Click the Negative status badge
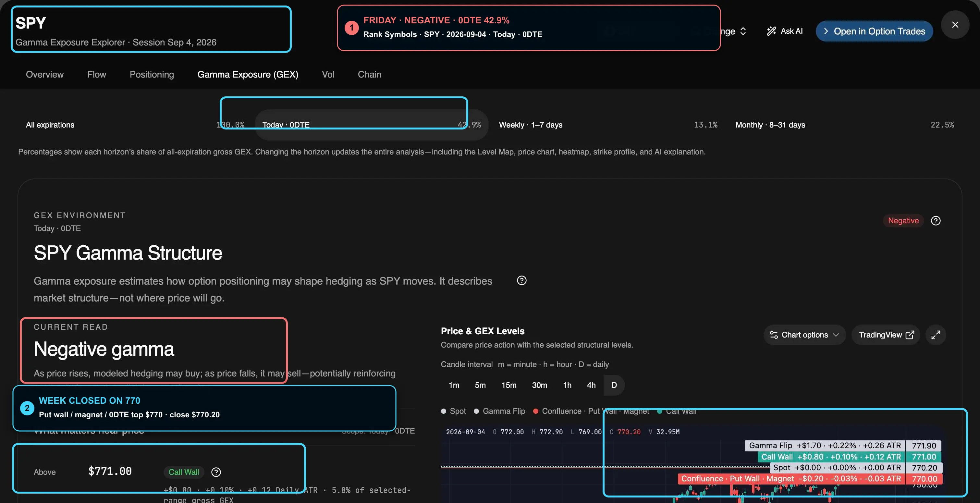Screen dimensions: 980x503 click(x=903, y=221)
